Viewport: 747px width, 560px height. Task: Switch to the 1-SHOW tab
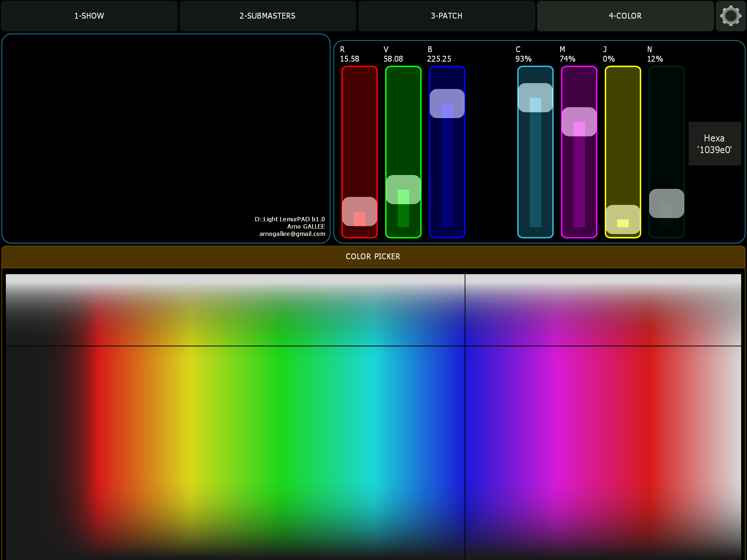89,16
